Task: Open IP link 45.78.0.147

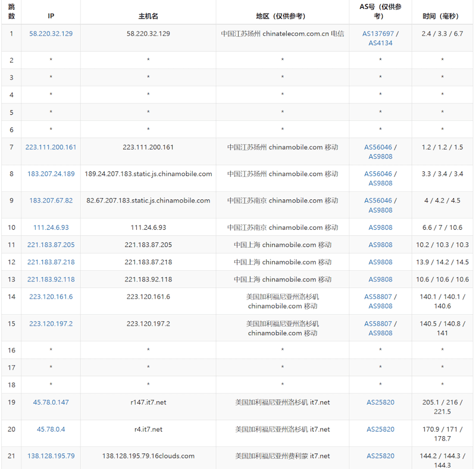Action: pos(51,402)
